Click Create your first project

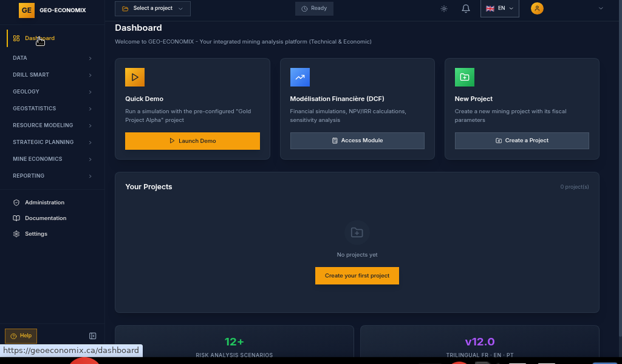(357, 275)
